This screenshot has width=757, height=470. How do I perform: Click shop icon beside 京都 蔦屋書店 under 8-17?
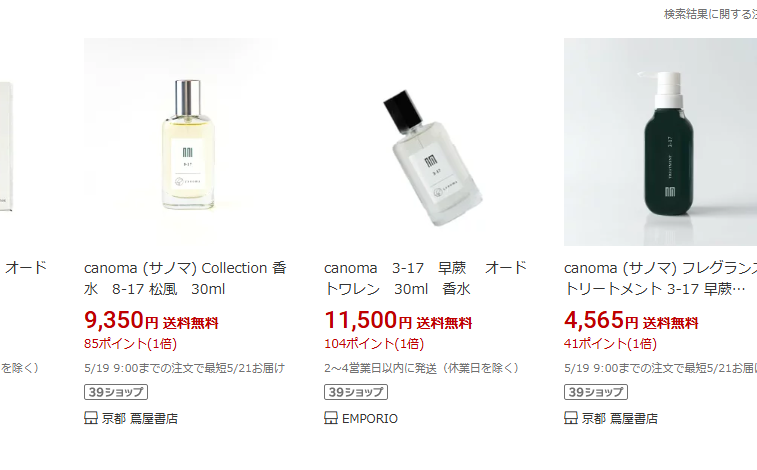pos(91,418)
